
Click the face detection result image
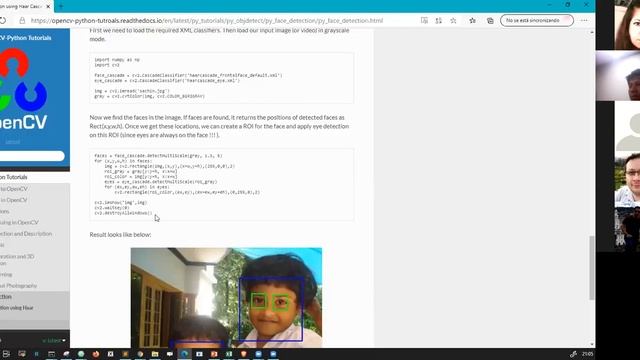[226, 298]
